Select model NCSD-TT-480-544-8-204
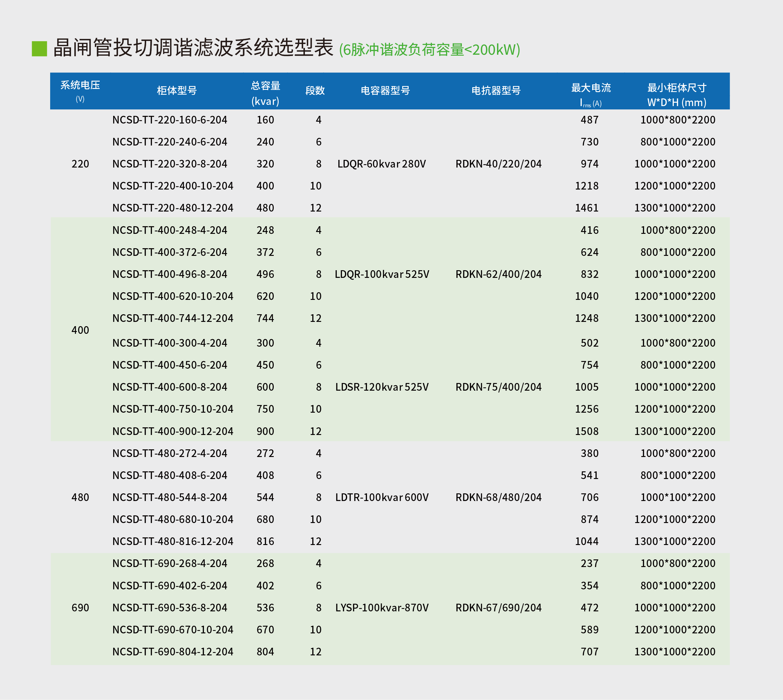 tap(170, 497)
